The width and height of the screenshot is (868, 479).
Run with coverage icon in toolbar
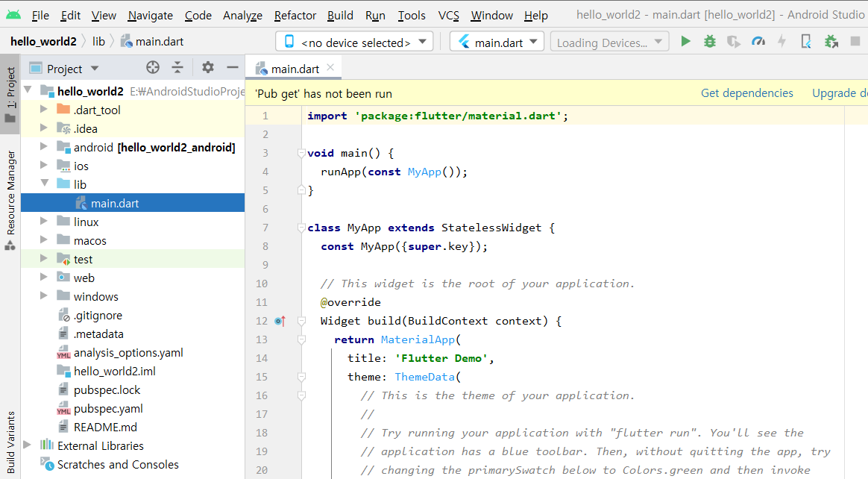(x=734, y=42)
